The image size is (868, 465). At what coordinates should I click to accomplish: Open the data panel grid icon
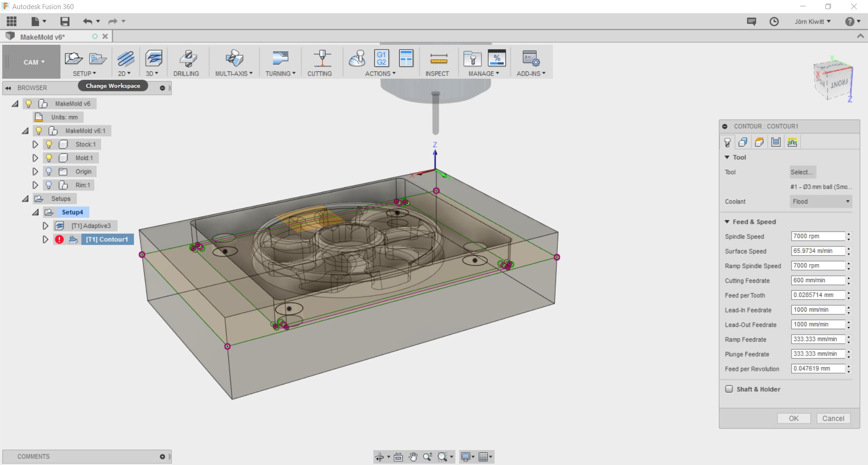tap(12, 21)
